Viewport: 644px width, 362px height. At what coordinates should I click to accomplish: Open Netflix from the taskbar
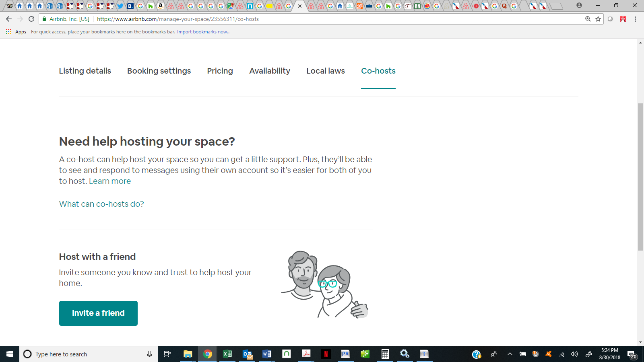[x=326, y=354]
